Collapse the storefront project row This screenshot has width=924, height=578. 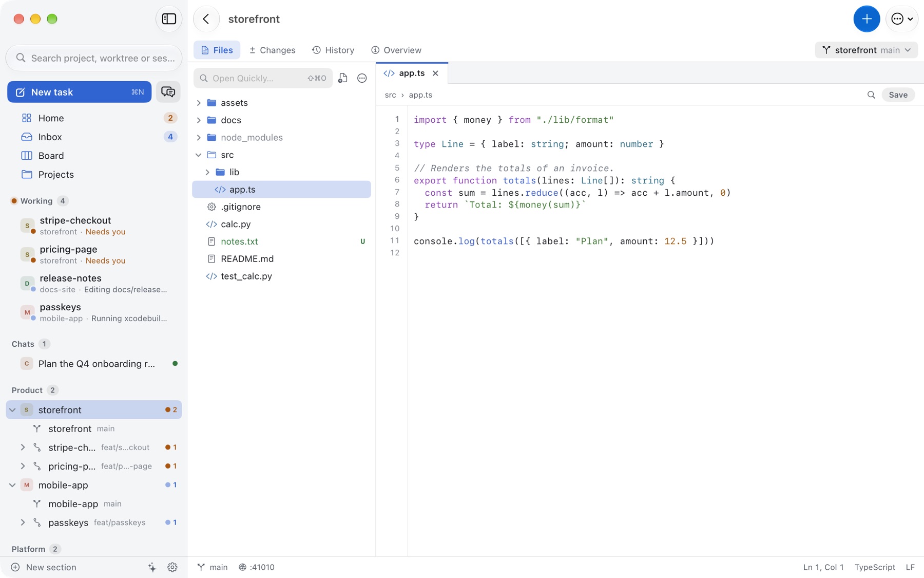click(x=12, y=410)
